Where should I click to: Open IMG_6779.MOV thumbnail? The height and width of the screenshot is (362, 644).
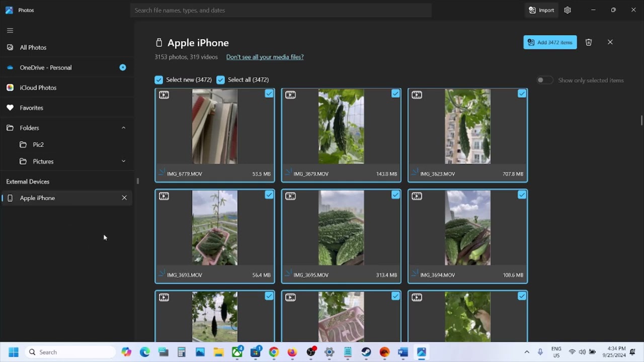pyautogui.click(x=215, y=127)
